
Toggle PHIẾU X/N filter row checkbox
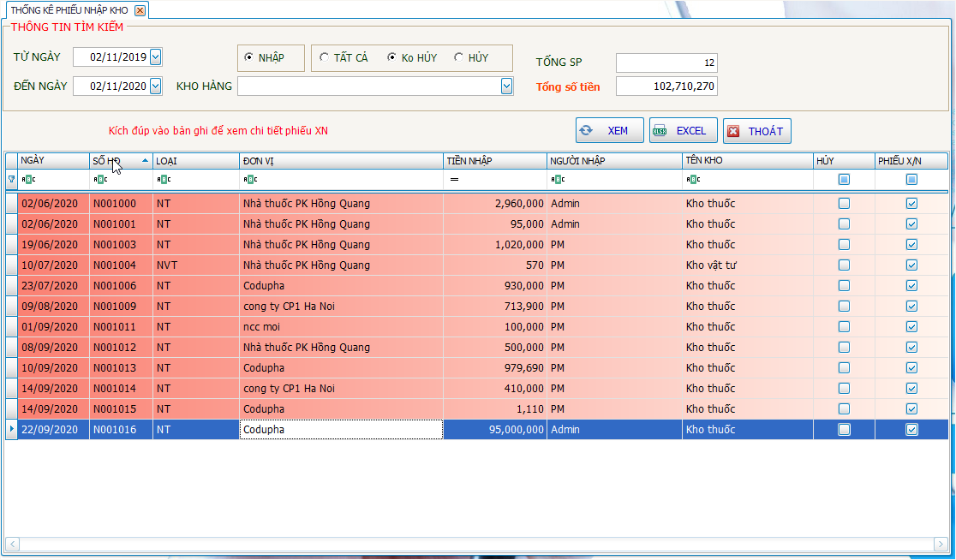911,179
